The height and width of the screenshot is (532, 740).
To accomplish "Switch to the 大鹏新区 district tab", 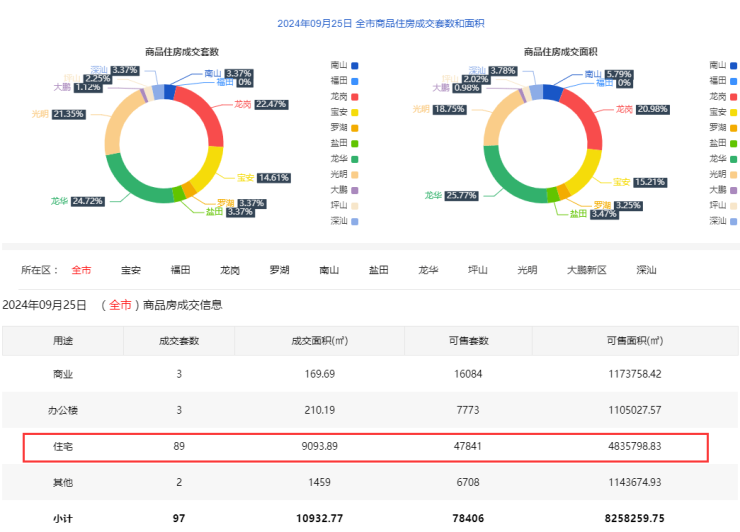I will point(587,270).
